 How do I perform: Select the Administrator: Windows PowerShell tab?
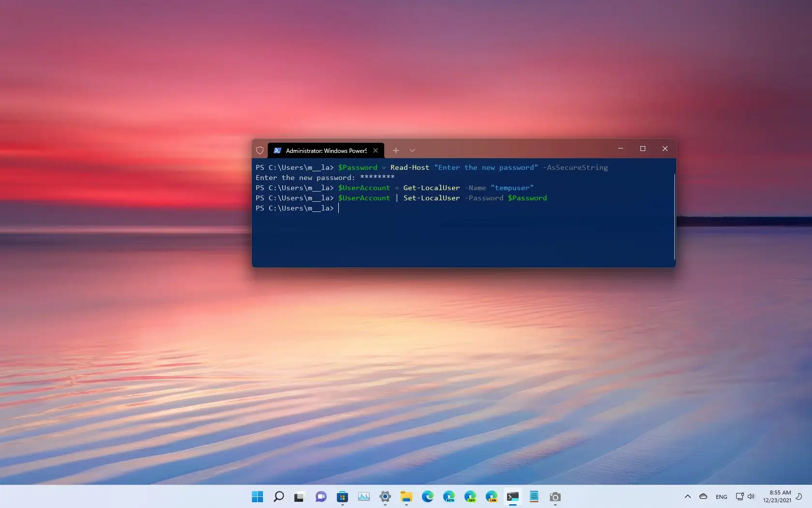(x=321, y=150)
